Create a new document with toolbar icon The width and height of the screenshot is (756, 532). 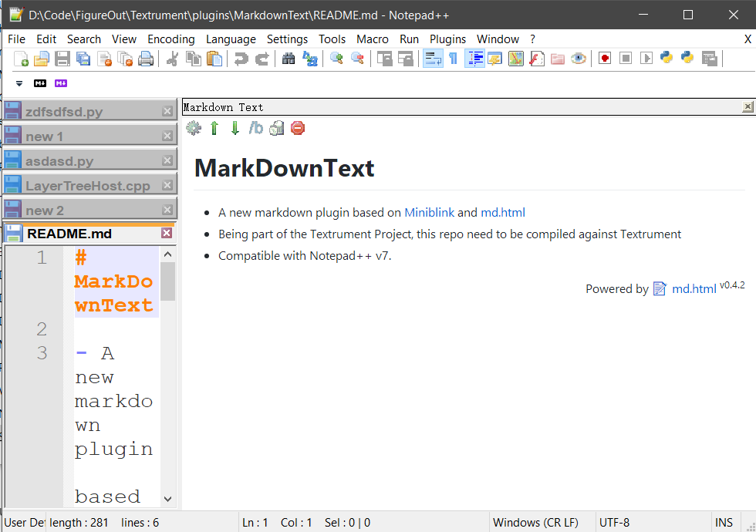[x=21, y=59]
